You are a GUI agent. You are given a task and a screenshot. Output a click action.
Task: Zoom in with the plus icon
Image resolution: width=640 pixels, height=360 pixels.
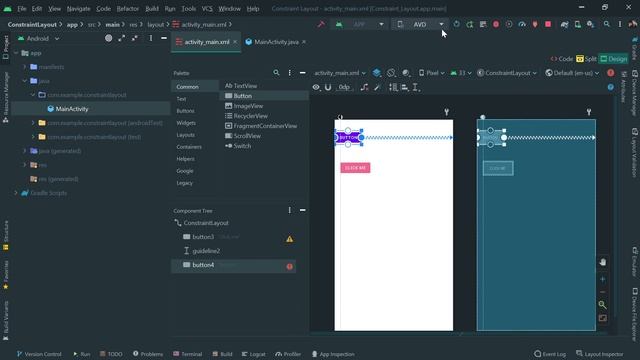pos(603,280)
